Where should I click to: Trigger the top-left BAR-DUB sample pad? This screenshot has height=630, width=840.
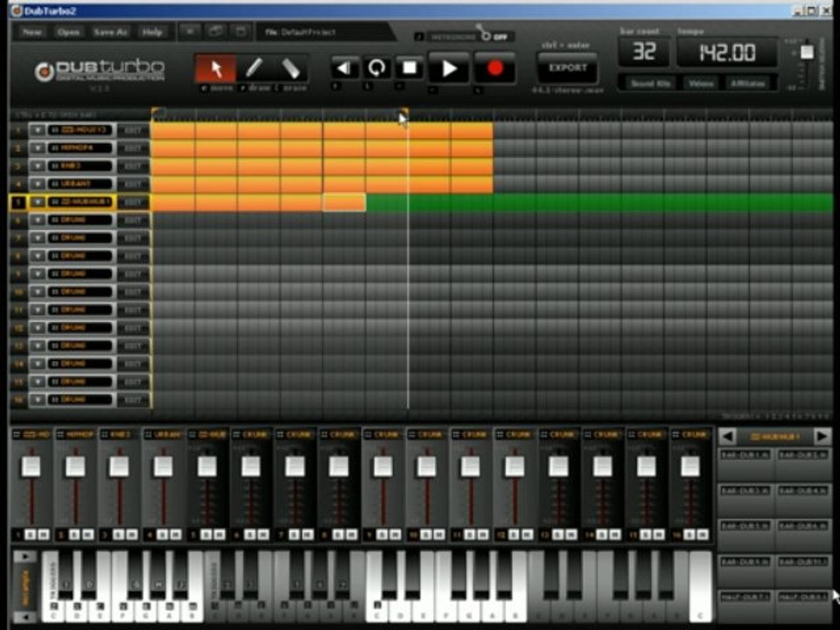point(745,464)
